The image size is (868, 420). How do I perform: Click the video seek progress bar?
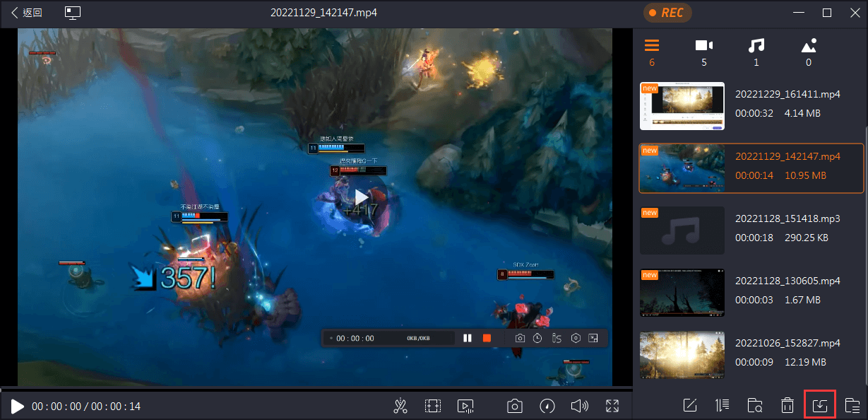(316, 389)
